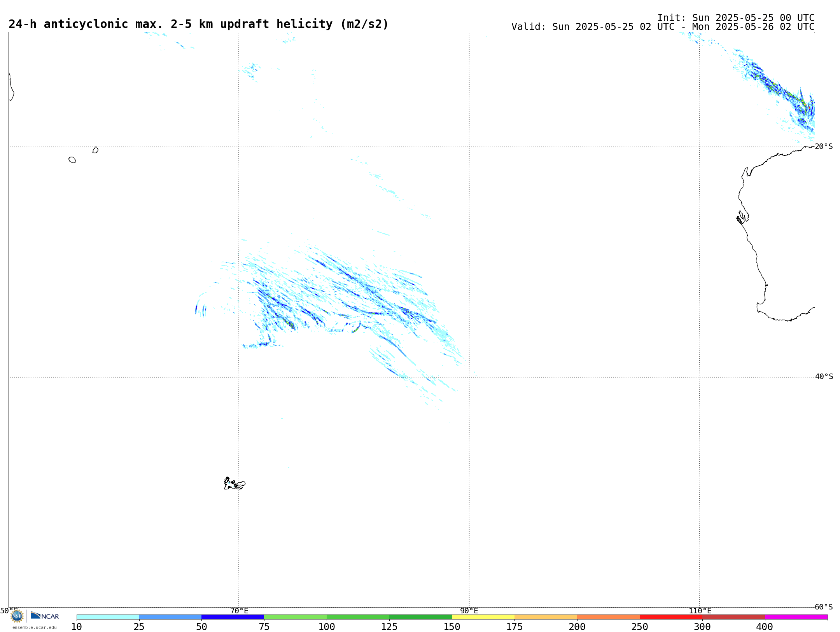Click the Init time text line
This screenshot has width=840, height=632.
point(736,18)
